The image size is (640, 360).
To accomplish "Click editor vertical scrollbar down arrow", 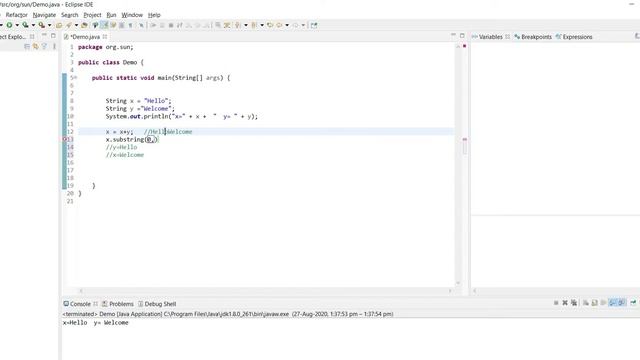I will point(458,283).
